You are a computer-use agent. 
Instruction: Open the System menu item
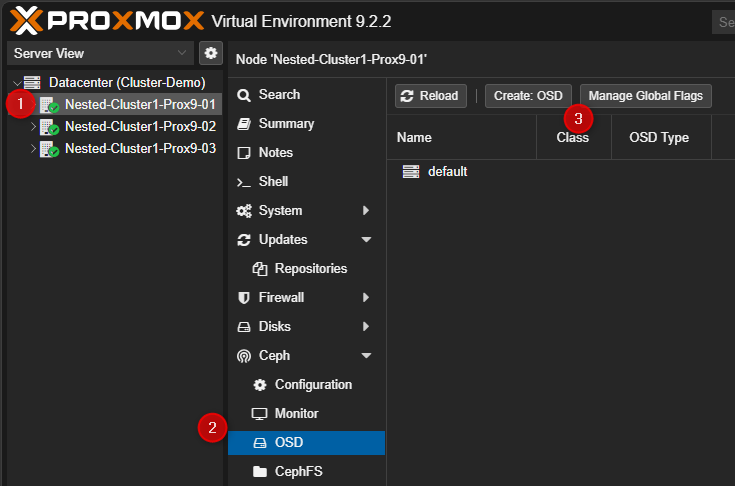(x=307, y=211)
